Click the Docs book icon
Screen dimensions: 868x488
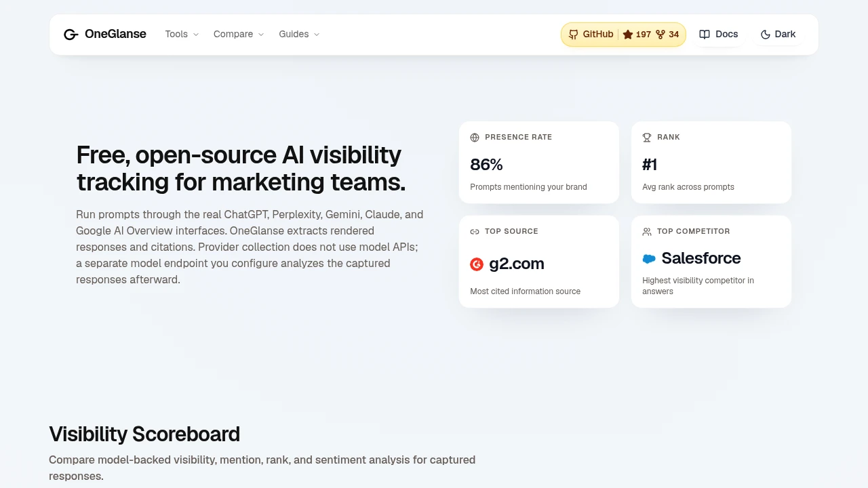pos(705,35)
